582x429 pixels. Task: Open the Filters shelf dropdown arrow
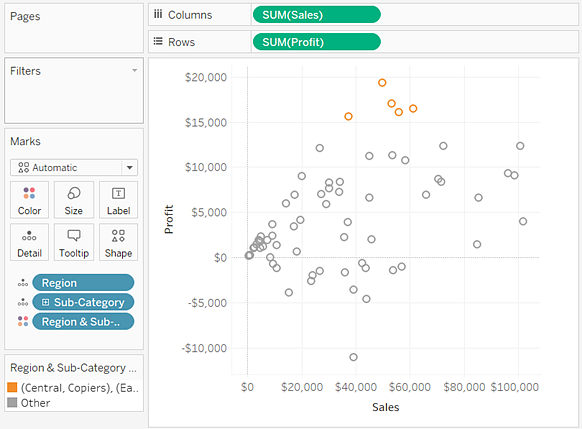134,70
